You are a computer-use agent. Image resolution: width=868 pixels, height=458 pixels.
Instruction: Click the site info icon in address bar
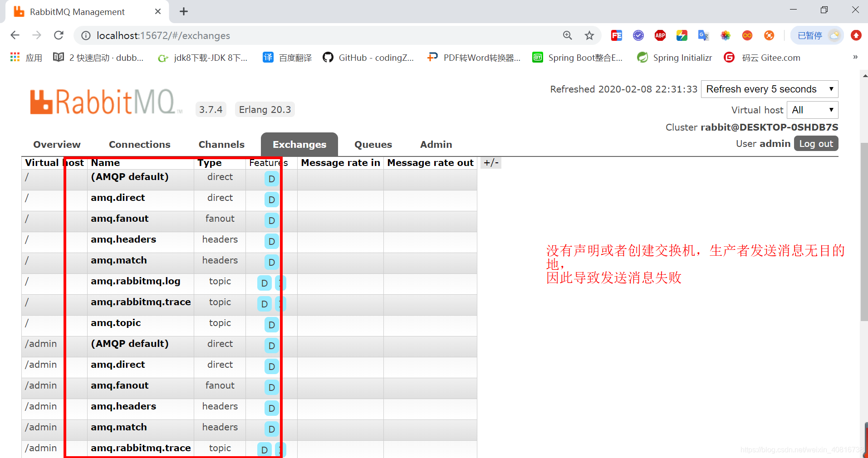(x=85, y=35)
